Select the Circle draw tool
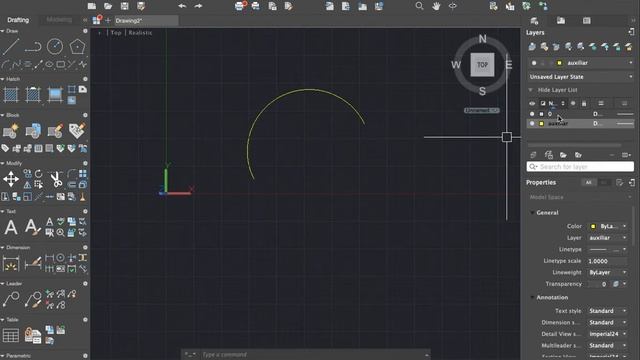 tap(55, 47)
